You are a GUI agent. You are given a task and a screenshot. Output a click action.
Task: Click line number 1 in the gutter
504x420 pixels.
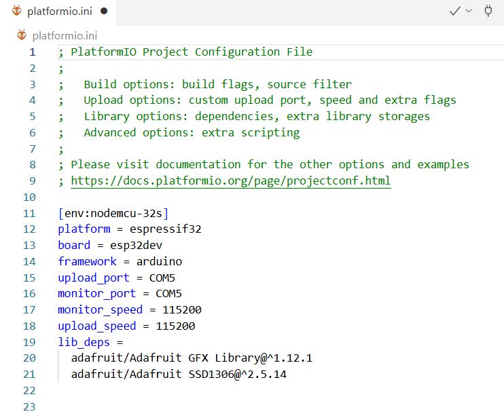(33, 52)
